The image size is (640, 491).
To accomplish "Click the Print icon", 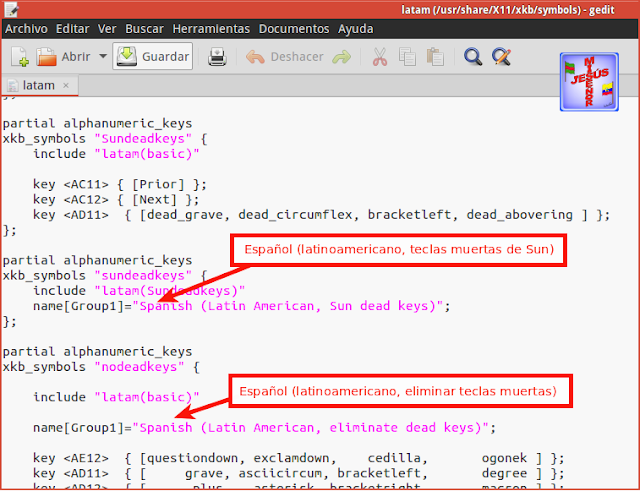I will coord(217,57).
